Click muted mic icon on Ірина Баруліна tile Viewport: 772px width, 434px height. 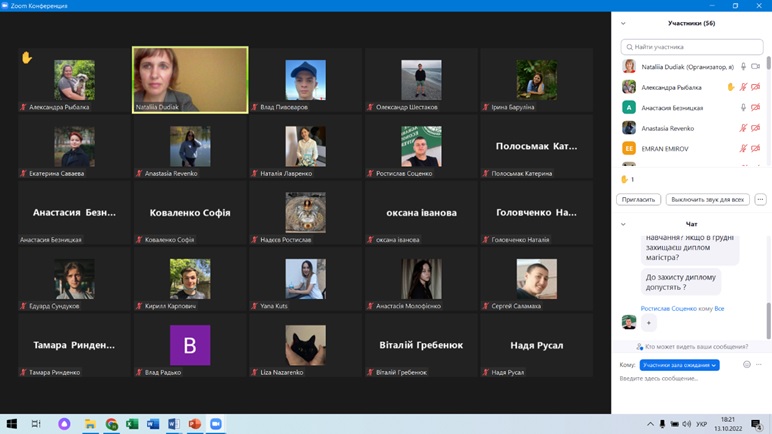click(x=486, y=107)
